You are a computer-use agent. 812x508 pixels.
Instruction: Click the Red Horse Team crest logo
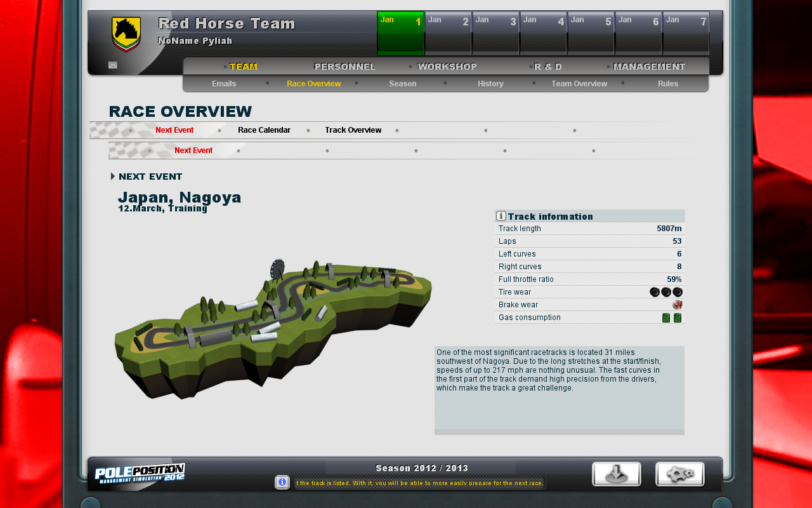click(126, 34)
